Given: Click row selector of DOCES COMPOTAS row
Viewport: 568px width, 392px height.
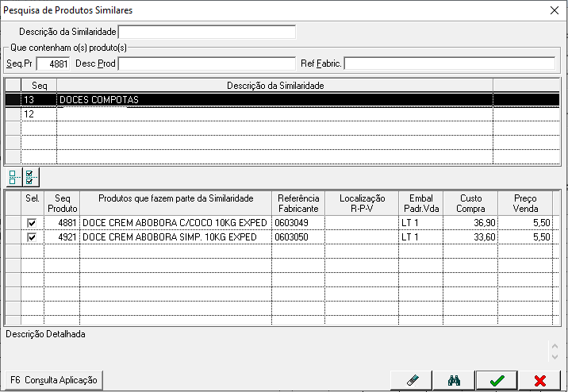Looking at the screenshot, I should pyautogui.click(x=13, y=100).
